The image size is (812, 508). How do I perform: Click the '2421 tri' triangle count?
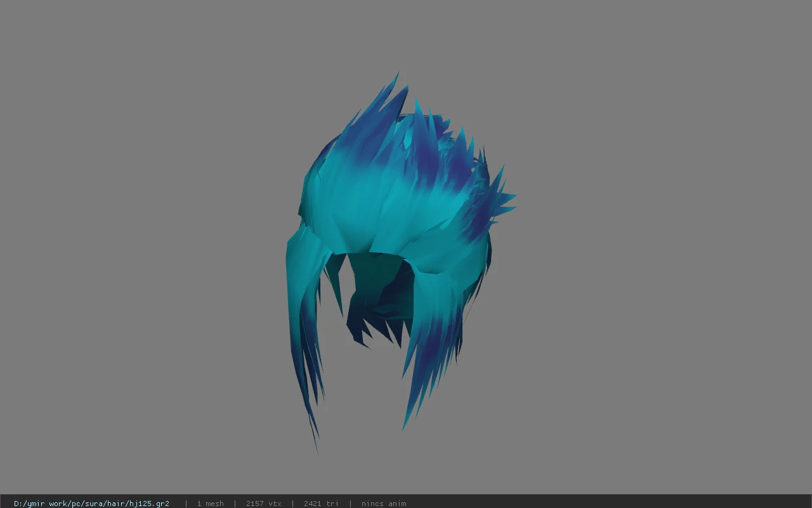pos(321,504)
